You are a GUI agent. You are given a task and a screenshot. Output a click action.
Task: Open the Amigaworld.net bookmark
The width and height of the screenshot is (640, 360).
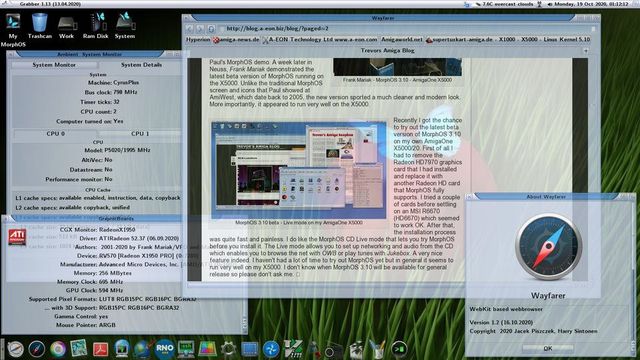point(402,40)
